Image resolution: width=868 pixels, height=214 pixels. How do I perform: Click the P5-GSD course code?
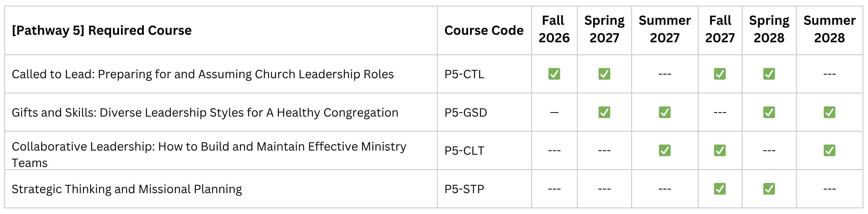(466, 112)
